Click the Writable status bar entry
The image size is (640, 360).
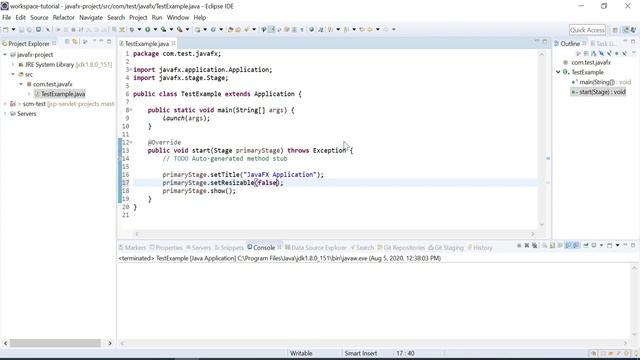point(301,353)
